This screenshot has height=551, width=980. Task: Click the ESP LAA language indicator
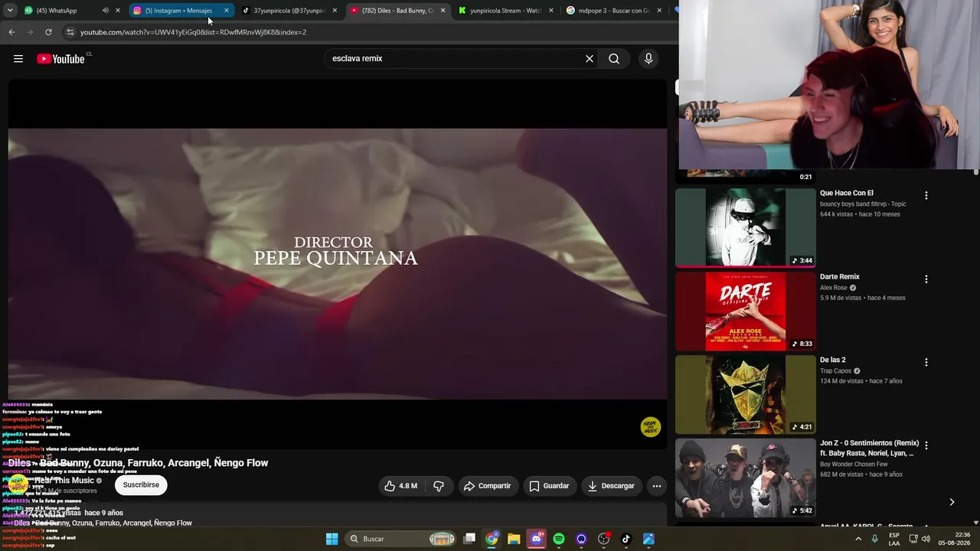pyautogui.click(x=894, y=539)
